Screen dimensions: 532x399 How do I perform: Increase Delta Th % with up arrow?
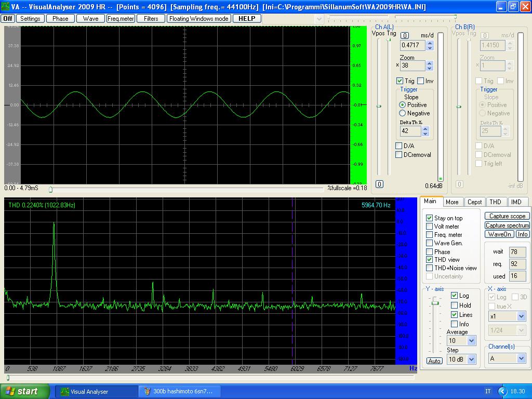425,129
